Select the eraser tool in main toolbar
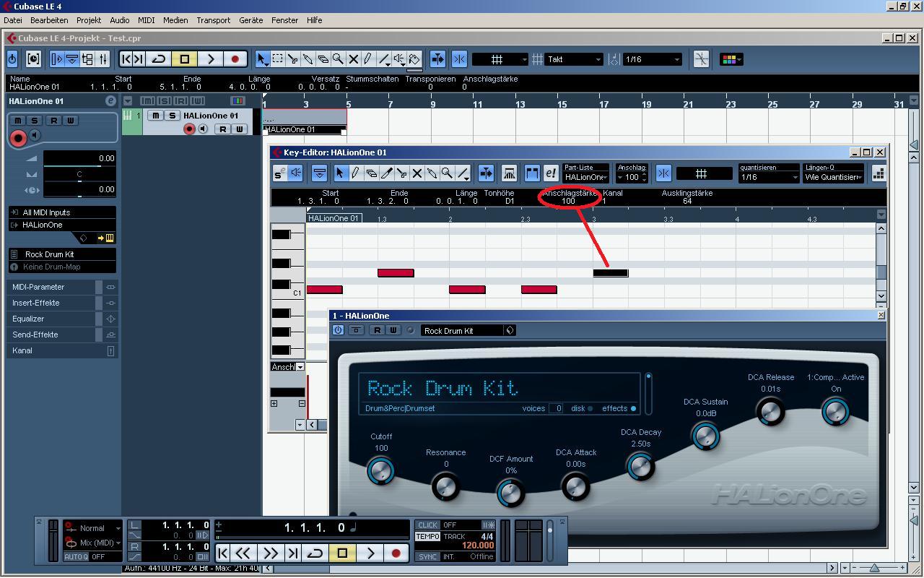 pyautogui.click(x=323, y=59)
